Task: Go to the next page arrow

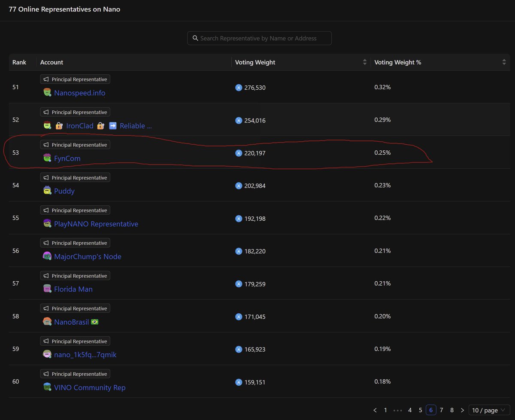Action: point(462,410)
